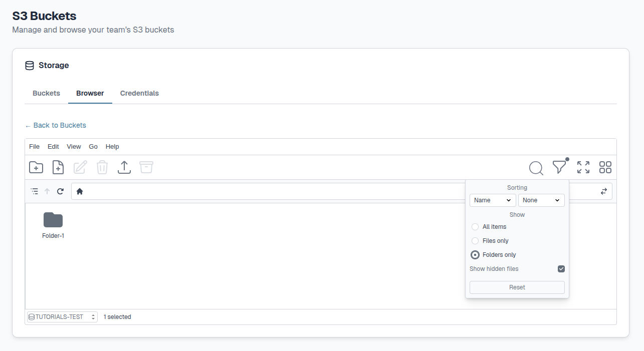Switch to grid view icon
The width and height of the screenshot is (644, 351).
(x=605, y=167)
